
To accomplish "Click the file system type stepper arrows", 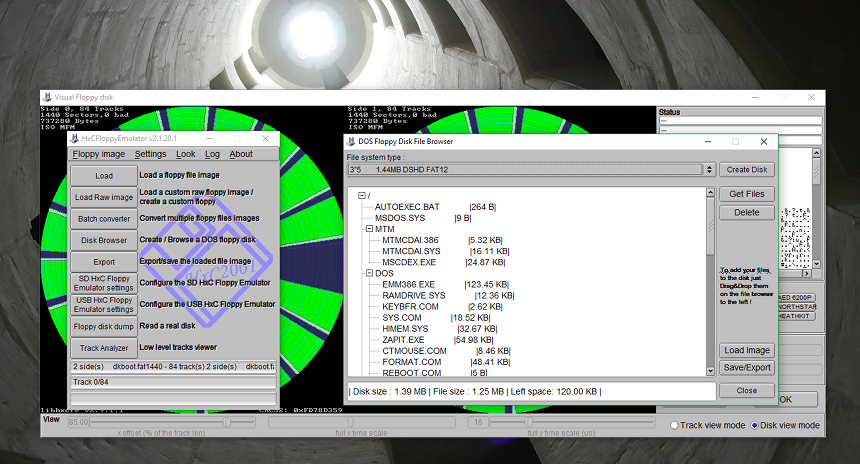I will tap(709, 169).
